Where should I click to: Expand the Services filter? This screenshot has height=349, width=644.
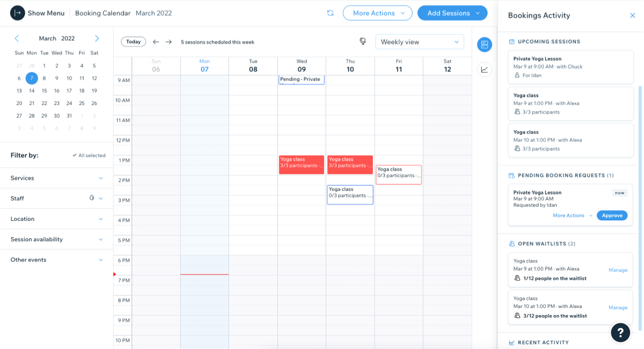click(57, 178)
